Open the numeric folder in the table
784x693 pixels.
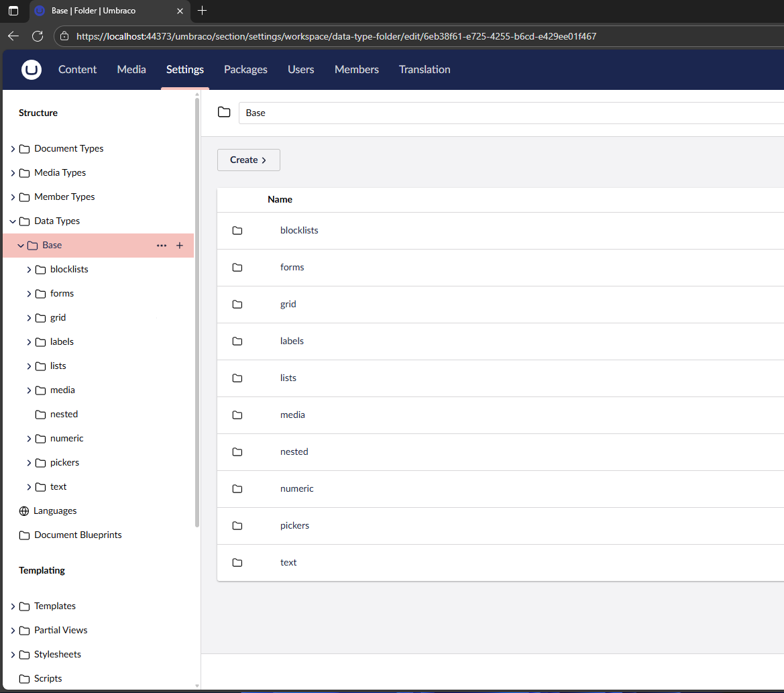coord(296,489)
